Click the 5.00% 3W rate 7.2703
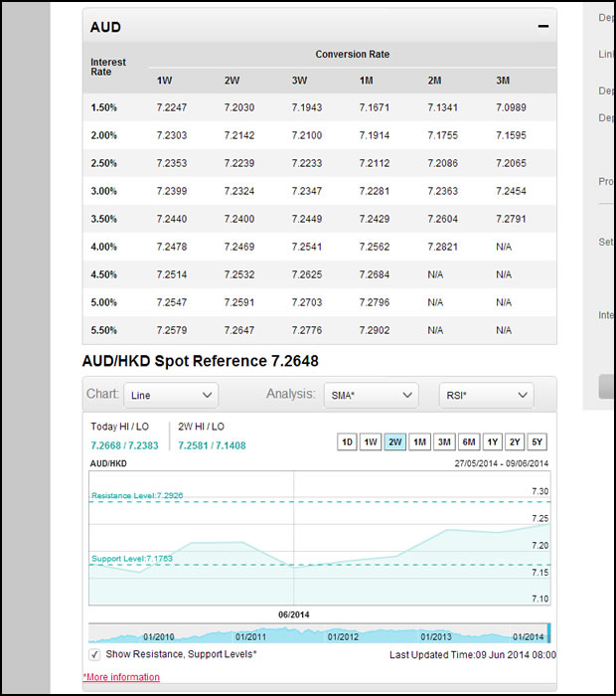 click(x=307, y=302)
